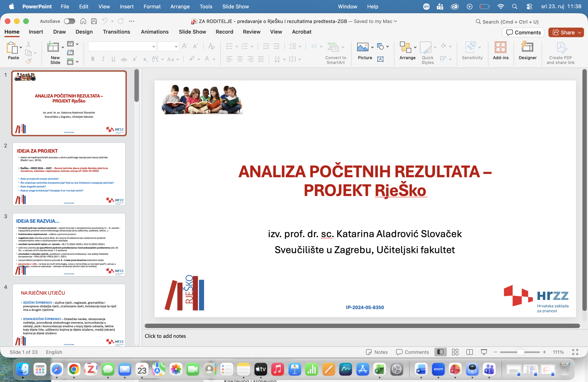Select slide 3 thumbnail IDEJA SE RAZVIJA
Viewport: 588px width, 382px height.
(69, 245)
